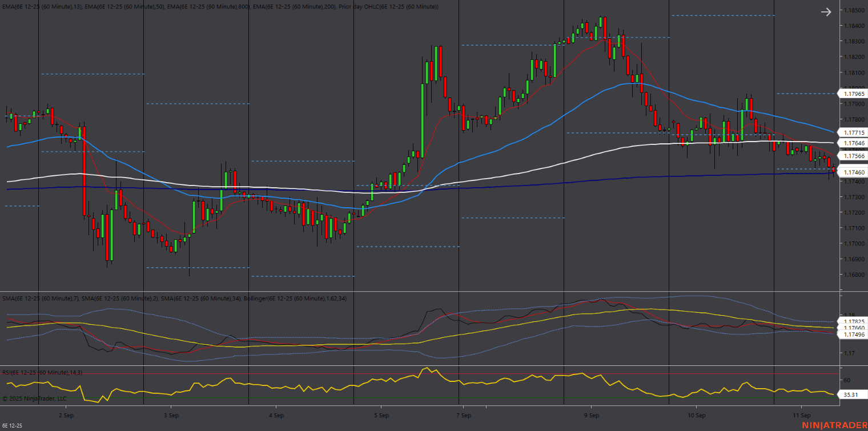
Task: Click the right-arrow scroll icon
Action: pos(826,12)
